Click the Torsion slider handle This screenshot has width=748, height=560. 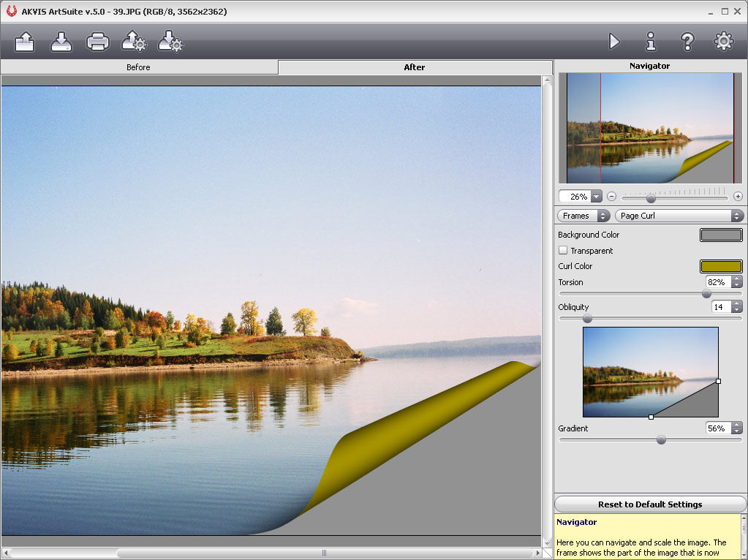pos(706,293)
